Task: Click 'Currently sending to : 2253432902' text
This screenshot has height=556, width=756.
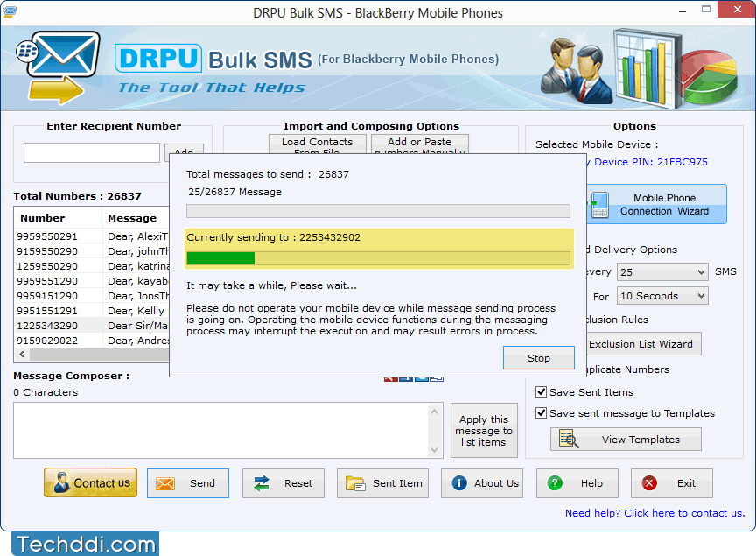Action: click(273, 237)
